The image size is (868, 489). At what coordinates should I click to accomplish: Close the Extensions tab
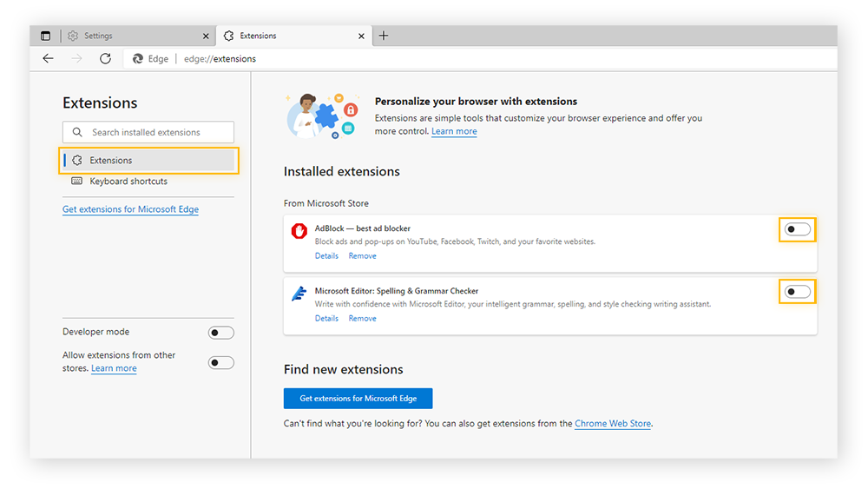pyautogui.click(x=361, y=36)
